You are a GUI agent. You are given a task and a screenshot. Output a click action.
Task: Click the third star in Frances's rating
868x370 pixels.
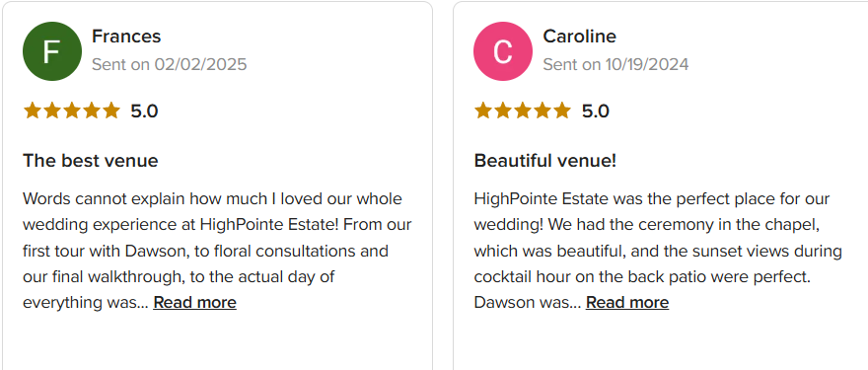pyautogui.click(x=72, y=111)
